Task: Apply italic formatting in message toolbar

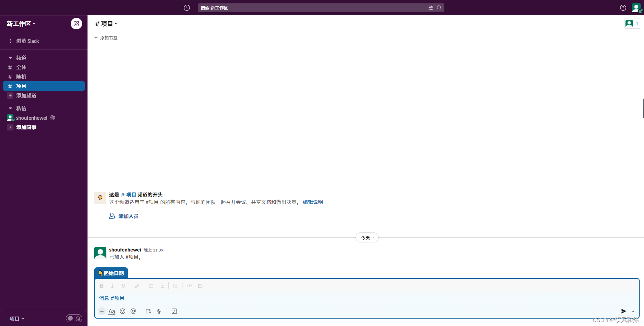Action: (x=112, y=286)
